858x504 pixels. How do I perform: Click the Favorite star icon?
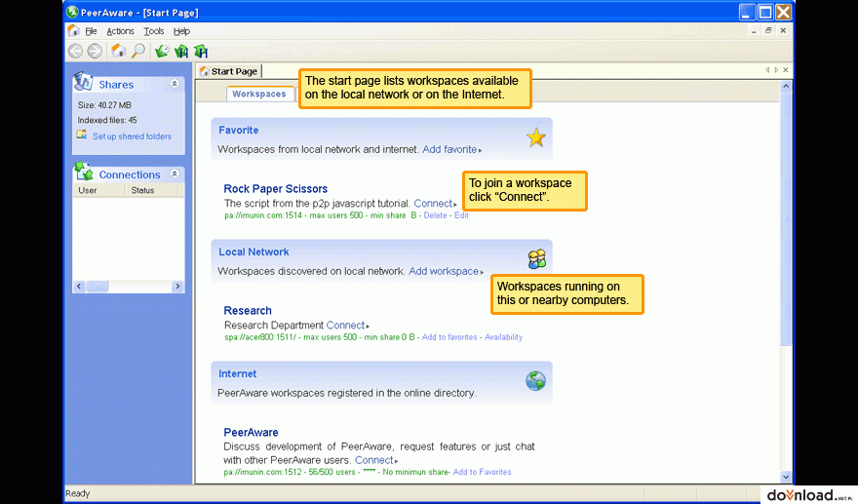click(x=536, y=137)
